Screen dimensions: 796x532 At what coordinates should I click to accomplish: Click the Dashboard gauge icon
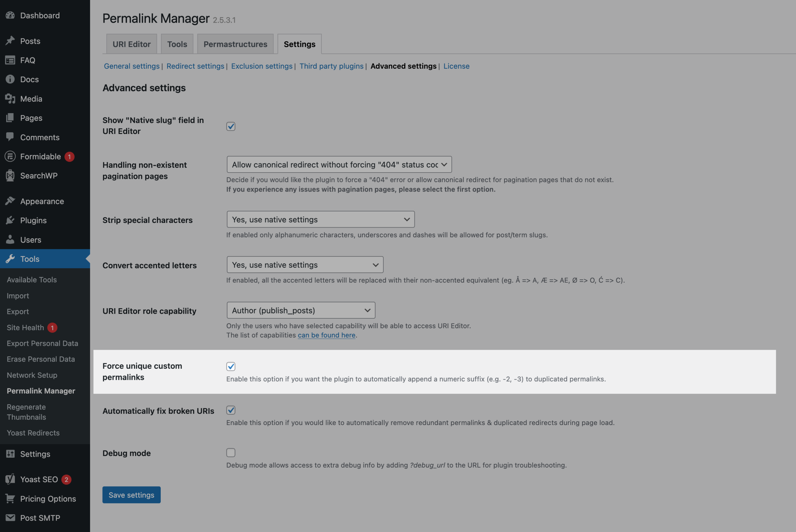tap(10, 15)
